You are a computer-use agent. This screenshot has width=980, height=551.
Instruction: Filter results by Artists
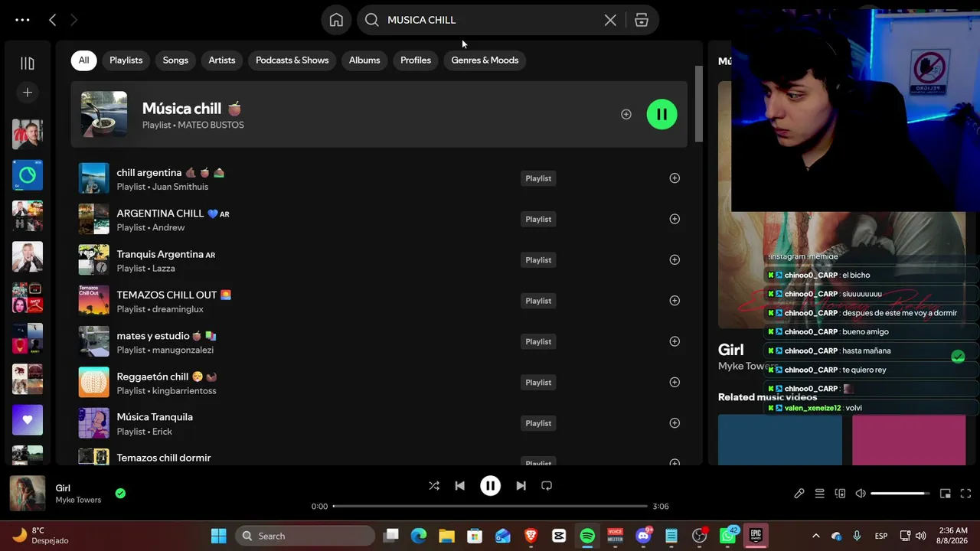[222, 60]
